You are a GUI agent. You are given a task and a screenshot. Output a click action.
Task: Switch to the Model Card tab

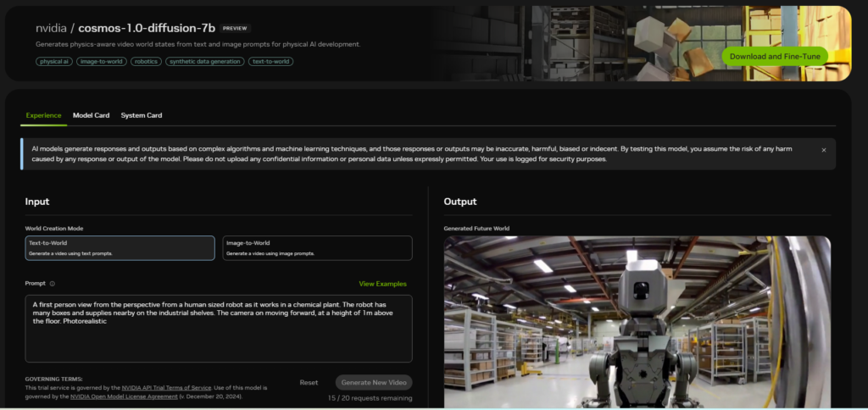coord(91,115)
